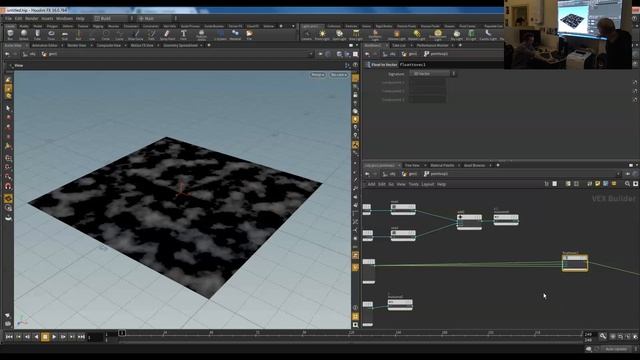The width and height of the screenshot is (640, 360).
Task: Click the current frame number field on timeline
Action: (x=95, y=337)
